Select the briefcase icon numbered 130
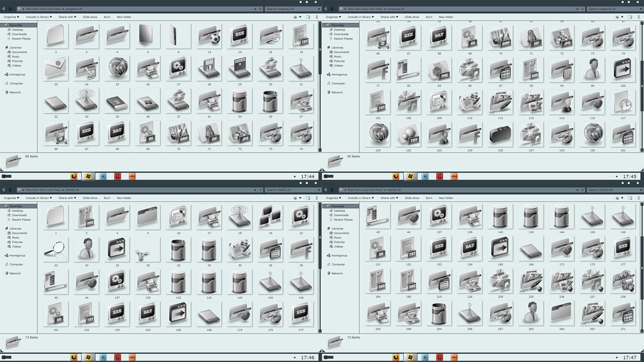The width and height of the screenshot is (644, 362). coord(500,134)
